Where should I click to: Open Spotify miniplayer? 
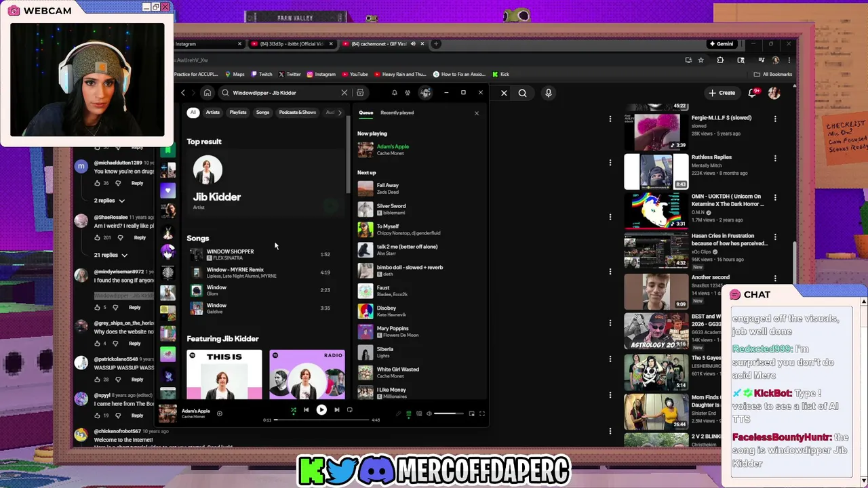coord(471,413)
